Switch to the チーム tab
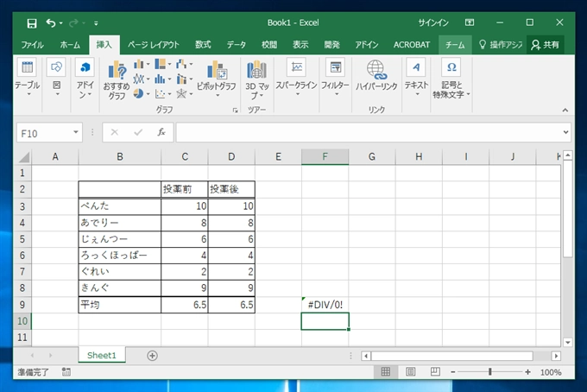This screenshot has width=587, height=392. 455,45
